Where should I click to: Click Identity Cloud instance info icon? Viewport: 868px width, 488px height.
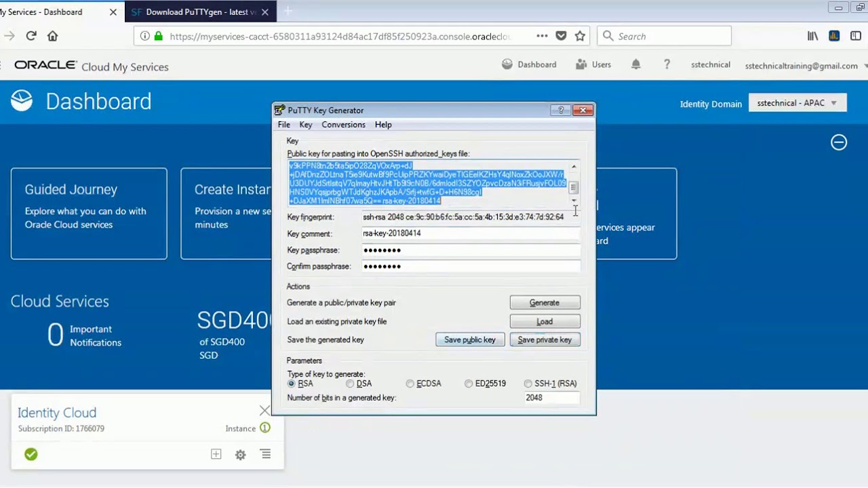click(x=265, y=428)
